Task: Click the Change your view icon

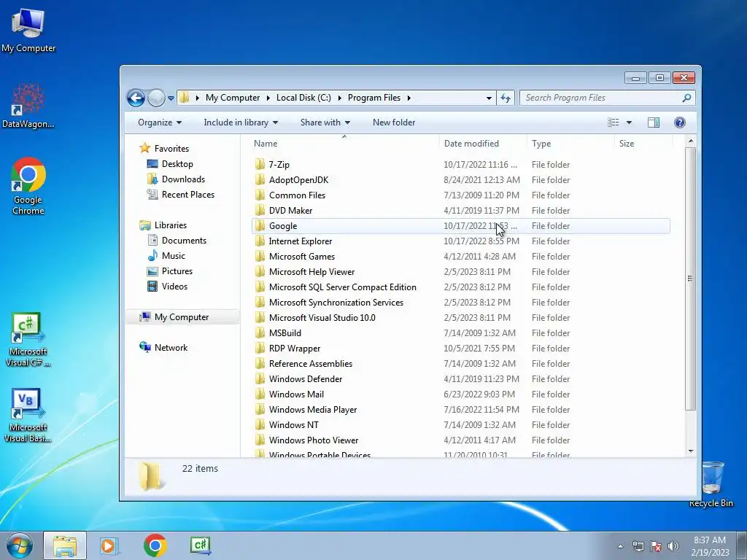Action: tap(613, 122)
